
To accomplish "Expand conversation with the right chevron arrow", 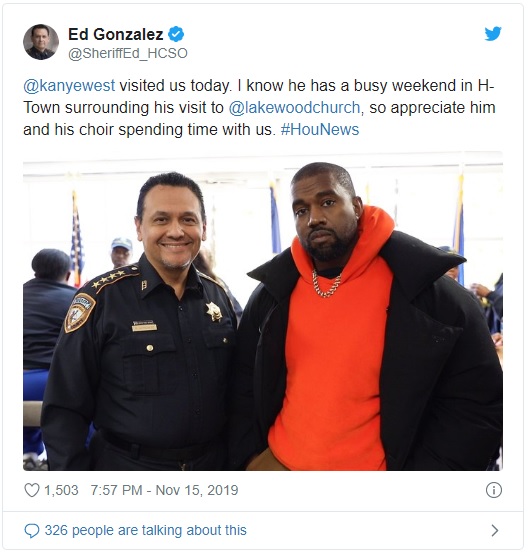I will tap(494, 531).
